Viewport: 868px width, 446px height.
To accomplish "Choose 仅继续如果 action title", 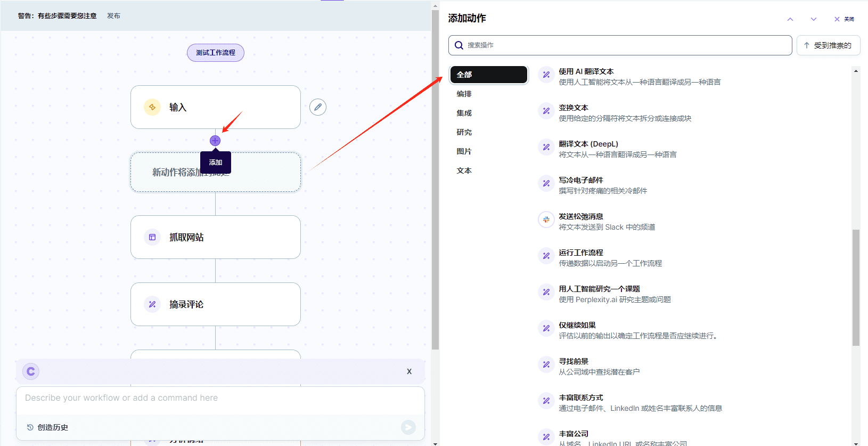I will click(577, 325).
